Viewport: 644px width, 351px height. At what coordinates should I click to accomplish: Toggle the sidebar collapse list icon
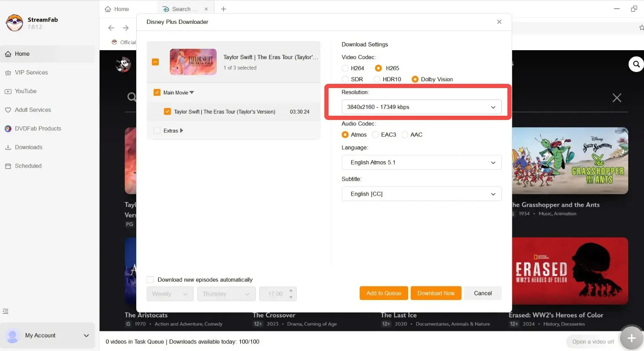tap(6, 311)
